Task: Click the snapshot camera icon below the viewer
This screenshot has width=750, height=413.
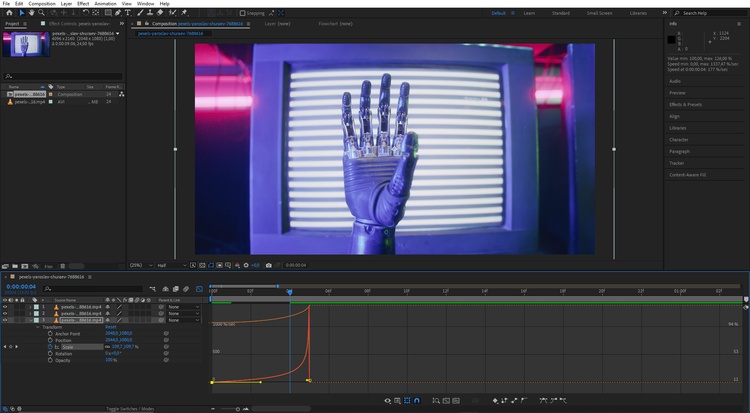Action: 269,265
